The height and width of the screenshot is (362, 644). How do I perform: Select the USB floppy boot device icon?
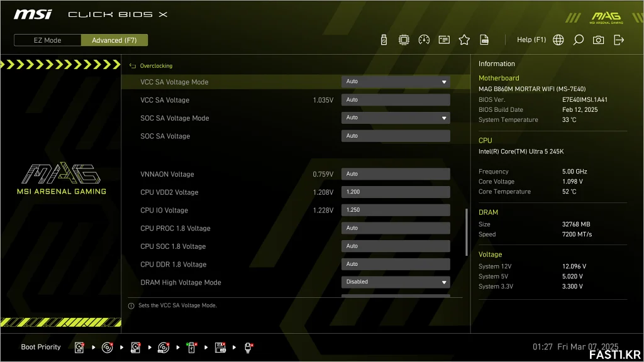point(220,347)
